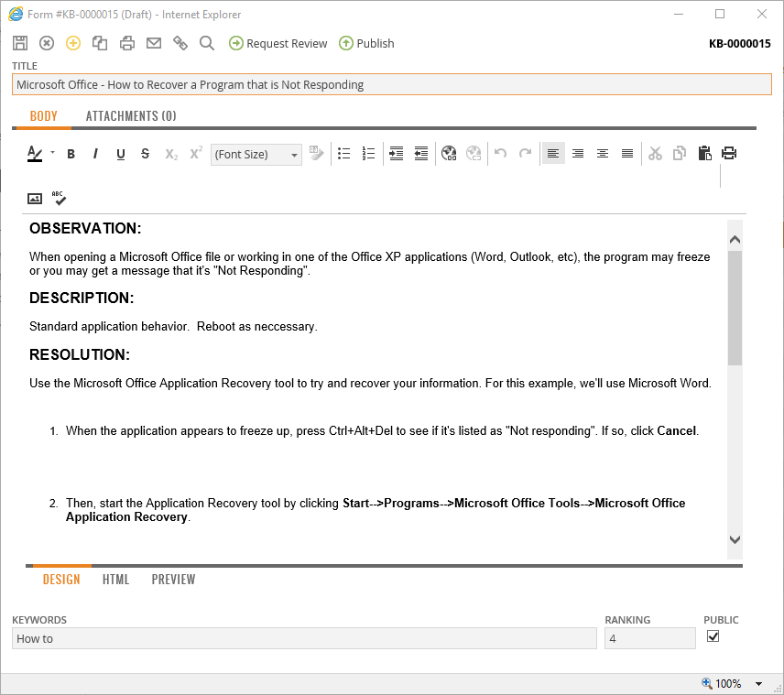
Task: Click the DESCRIPTION: heading
Action: pos(82,298)
